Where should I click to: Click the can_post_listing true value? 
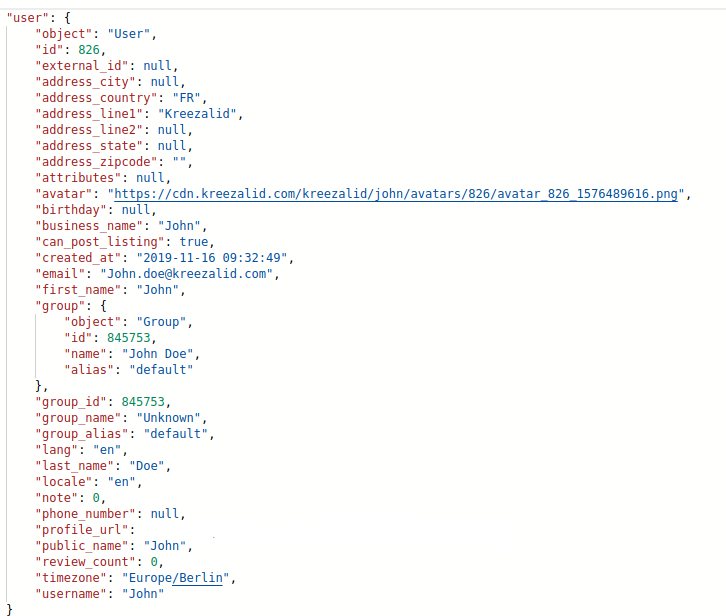click(x=194, y=242)
